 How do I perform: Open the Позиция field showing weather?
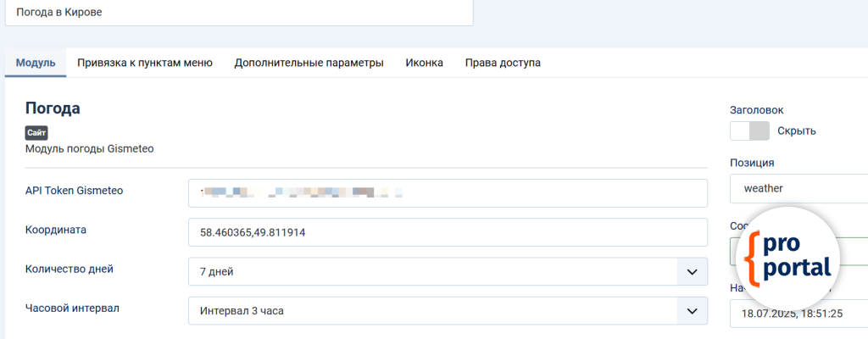[797, 188]
